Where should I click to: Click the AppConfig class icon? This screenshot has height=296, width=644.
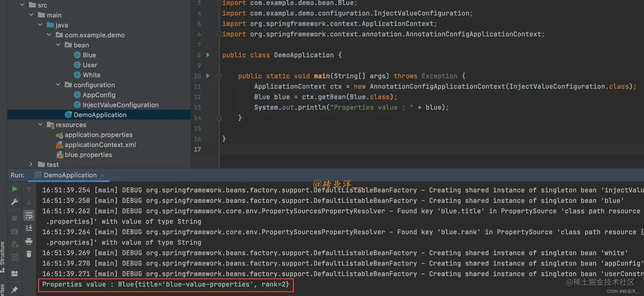[77, 95]
